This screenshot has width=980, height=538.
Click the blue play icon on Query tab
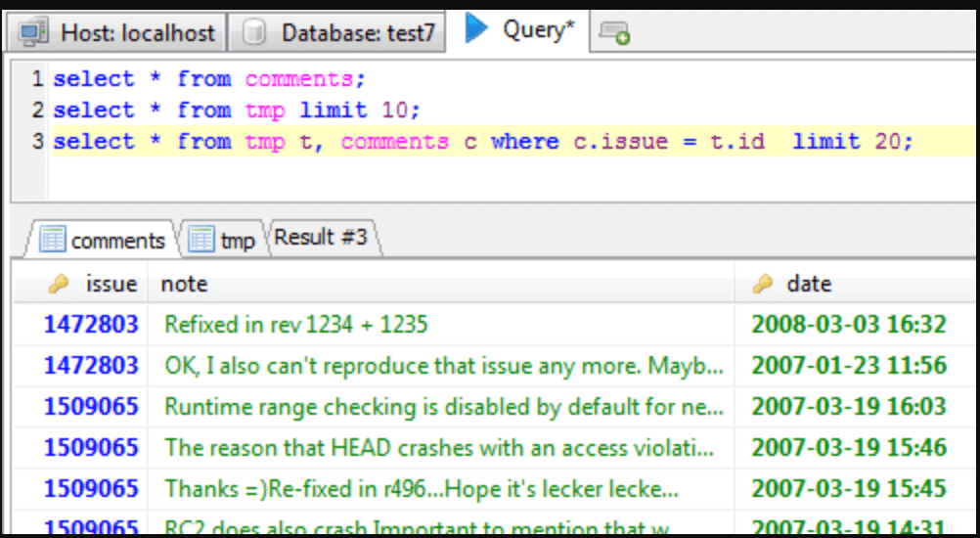tap(476, 28)
